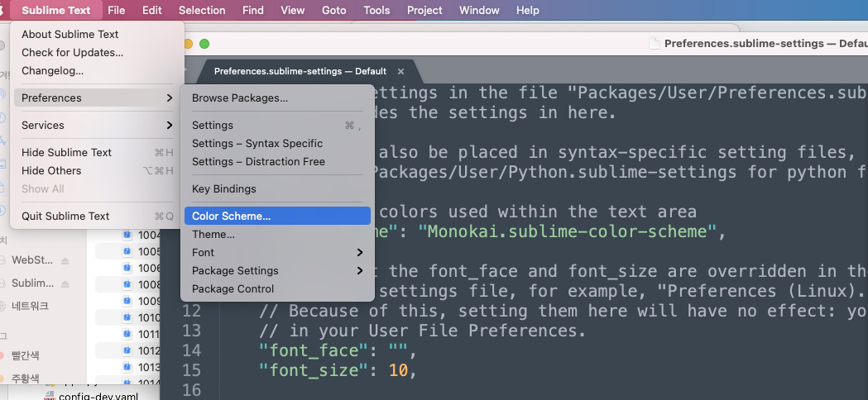Open the Project menu
This screenshot has width=868, height=400.
424,10
